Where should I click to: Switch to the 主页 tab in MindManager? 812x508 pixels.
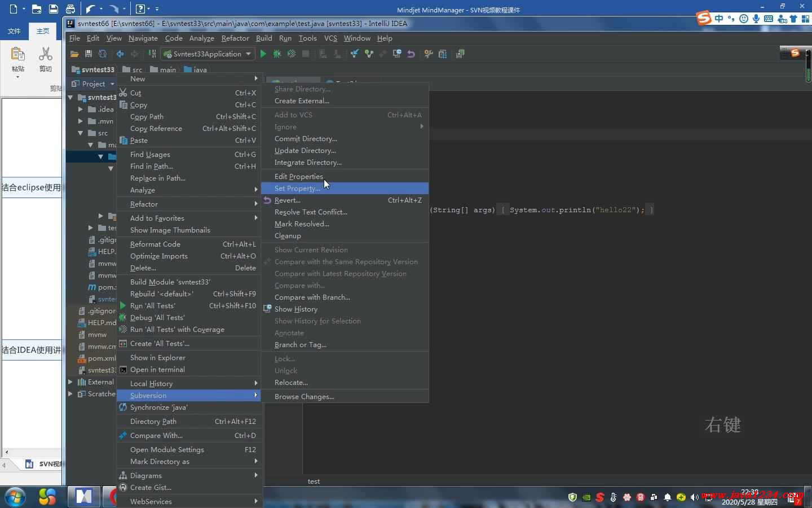tap(43, 31)
